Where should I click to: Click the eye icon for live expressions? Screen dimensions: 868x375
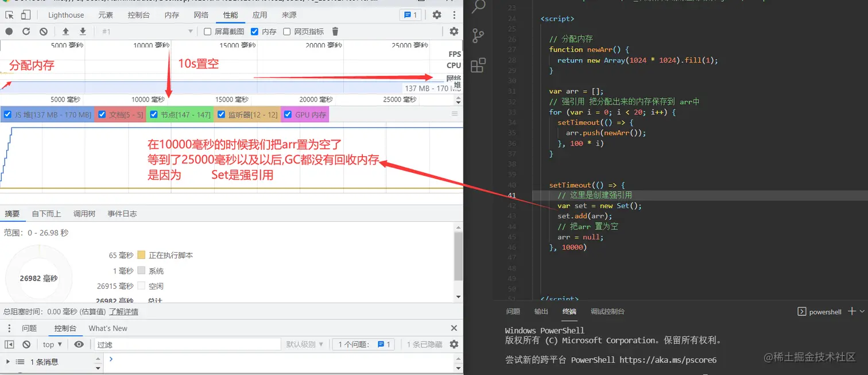pyautogui.click(x=79, y=345)
